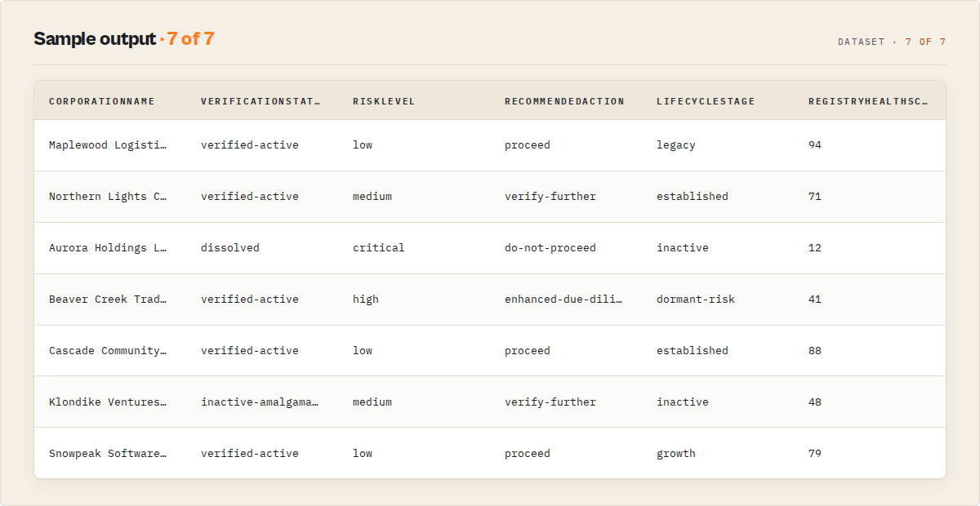The height and width of the screenshot is (506, 980).
Task: Click the 'Sample output' heading
Action: (x=95, y=38)
